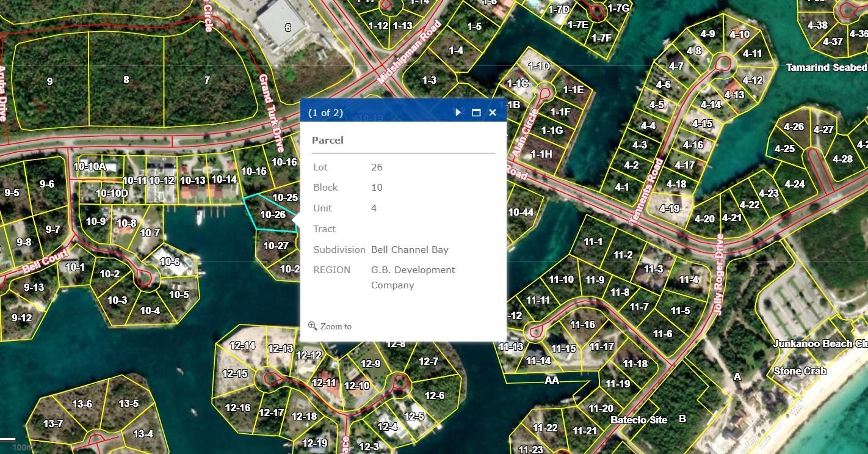Click the Tamarind Seabed label

coord(826,67)
